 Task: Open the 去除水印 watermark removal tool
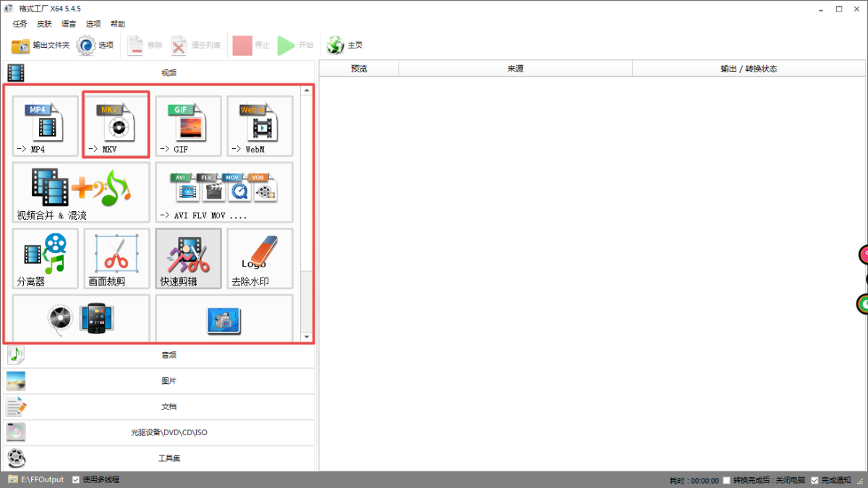pos(260,259)
